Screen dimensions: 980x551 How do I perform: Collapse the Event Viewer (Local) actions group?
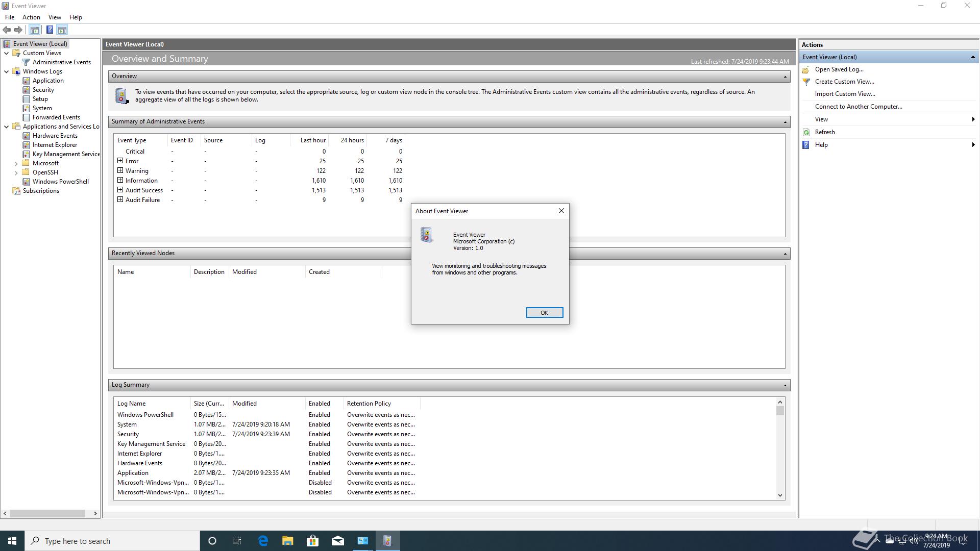[x=973, y=57]
